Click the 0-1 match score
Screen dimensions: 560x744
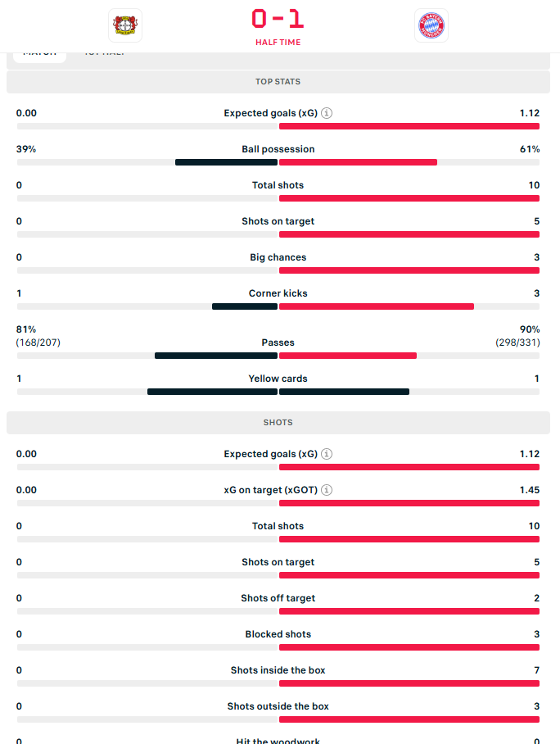278,19
